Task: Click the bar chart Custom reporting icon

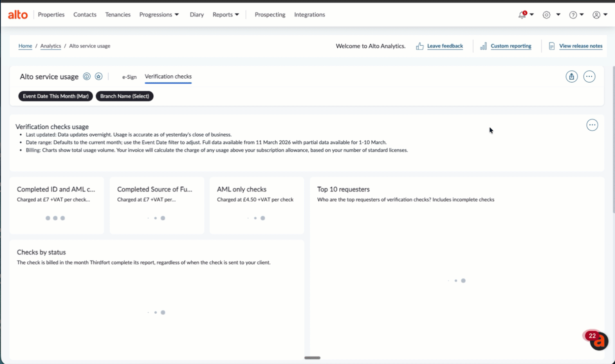Action: (483, 46)
